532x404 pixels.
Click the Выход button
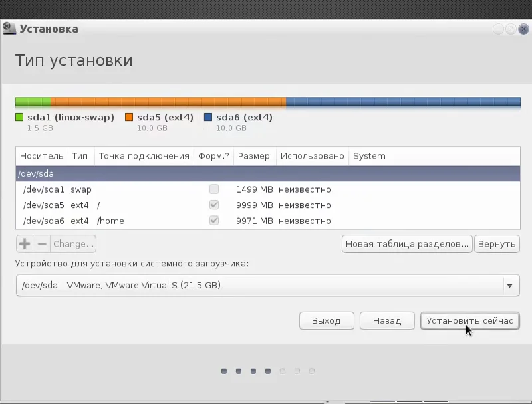point(327,321)
